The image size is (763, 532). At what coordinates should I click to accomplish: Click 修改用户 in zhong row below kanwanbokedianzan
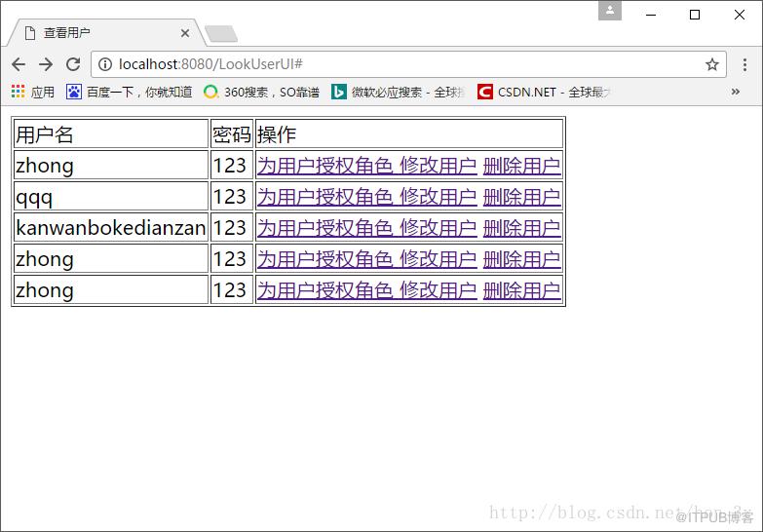coord(439,259)
